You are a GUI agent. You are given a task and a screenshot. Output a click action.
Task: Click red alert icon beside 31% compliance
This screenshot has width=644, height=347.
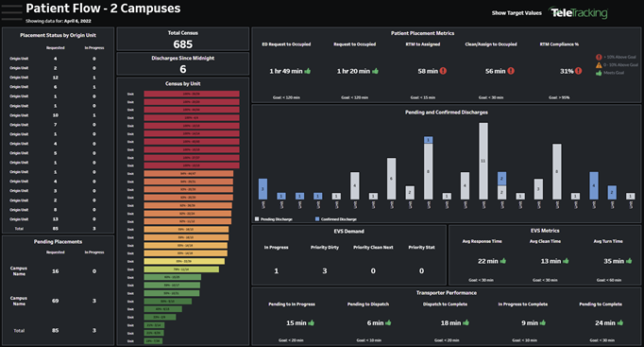578,71
